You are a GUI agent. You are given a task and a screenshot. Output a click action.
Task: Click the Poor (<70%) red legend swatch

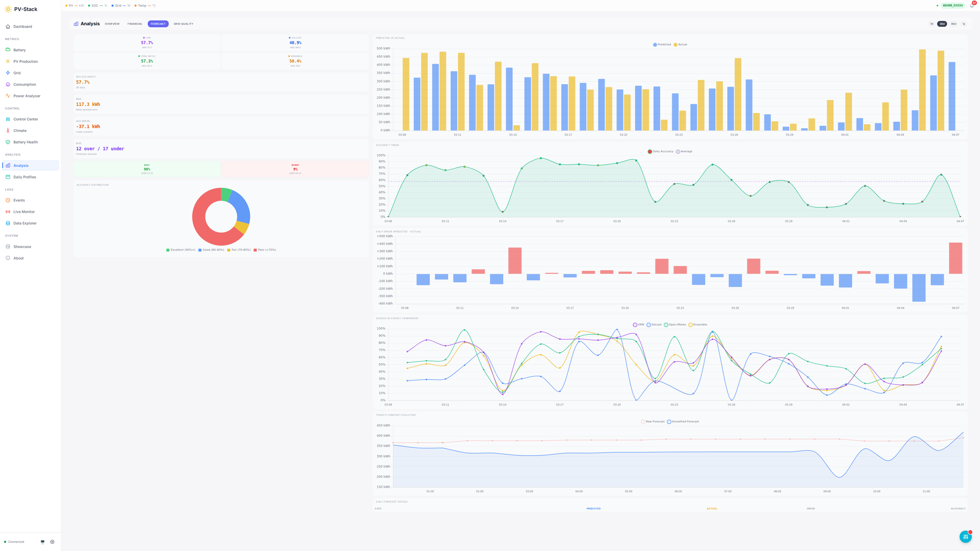tap(255, 250)
